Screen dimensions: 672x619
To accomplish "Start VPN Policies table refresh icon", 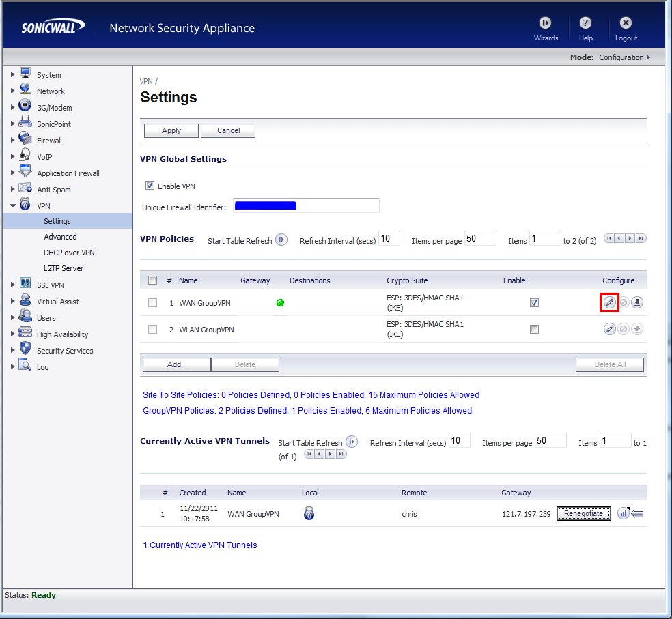I will 281,240.
